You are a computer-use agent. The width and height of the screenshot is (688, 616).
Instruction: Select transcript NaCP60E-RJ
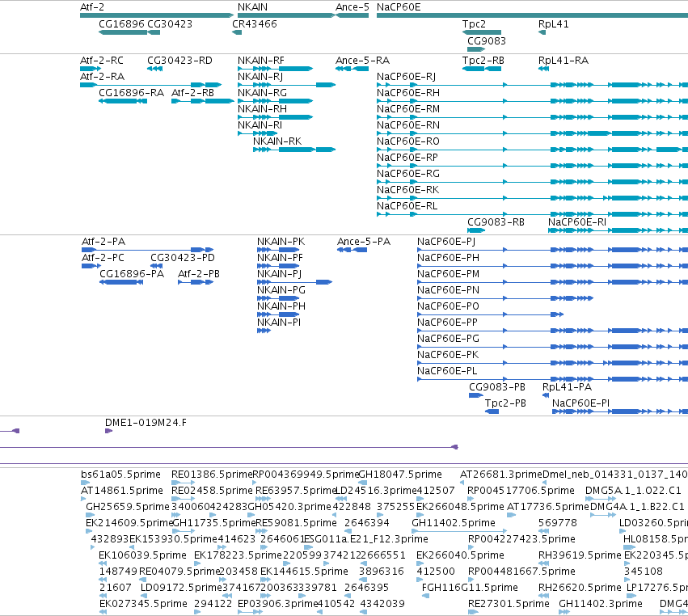click(x=407, y=77)
